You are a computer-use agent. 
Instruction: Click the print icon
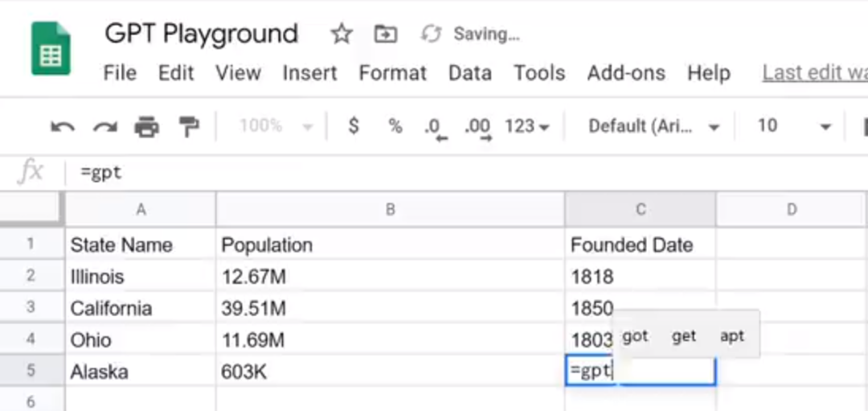pos(147,127)
